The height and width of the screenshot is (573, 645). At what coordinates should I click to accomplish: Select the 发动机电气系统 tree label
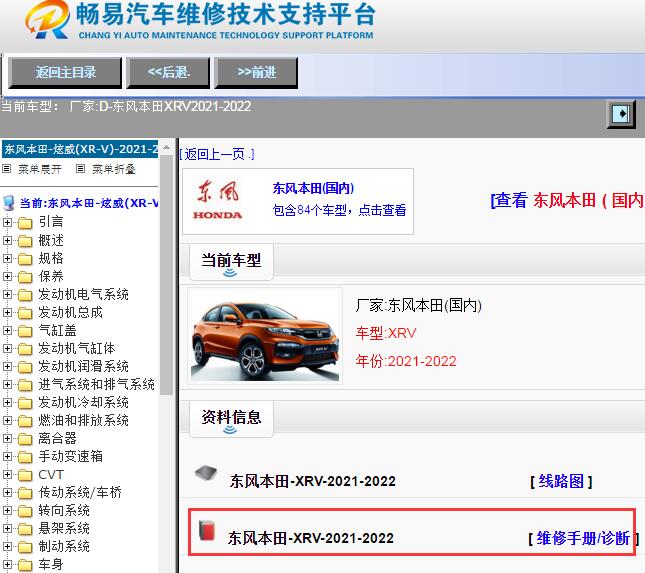pos(84,295)
